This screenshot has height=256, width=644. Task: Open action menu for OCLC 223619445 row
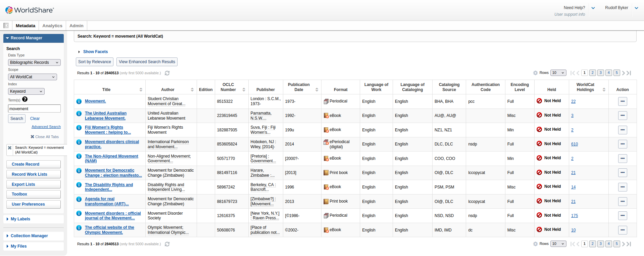tap(623, 116)
